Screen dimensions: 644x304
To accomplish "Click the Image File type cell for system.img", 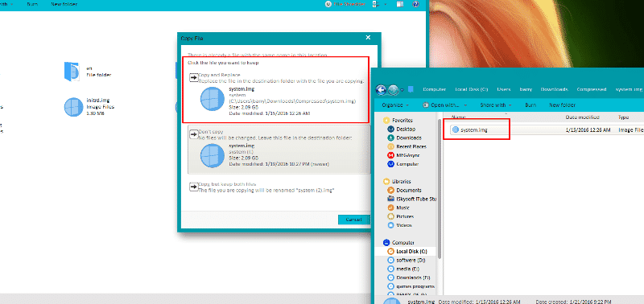I will coord(631,129).
